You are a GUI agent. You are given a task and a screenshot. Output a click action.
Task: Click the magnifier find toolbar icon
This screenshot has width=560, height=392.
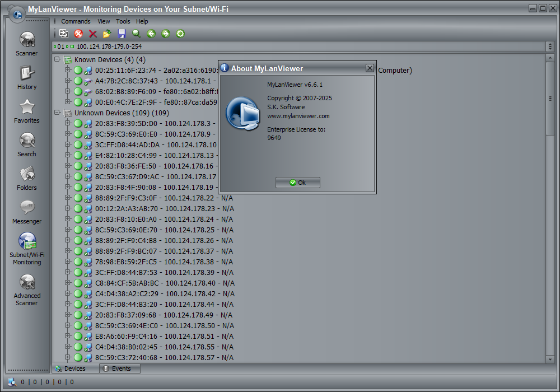pos(136,34)
